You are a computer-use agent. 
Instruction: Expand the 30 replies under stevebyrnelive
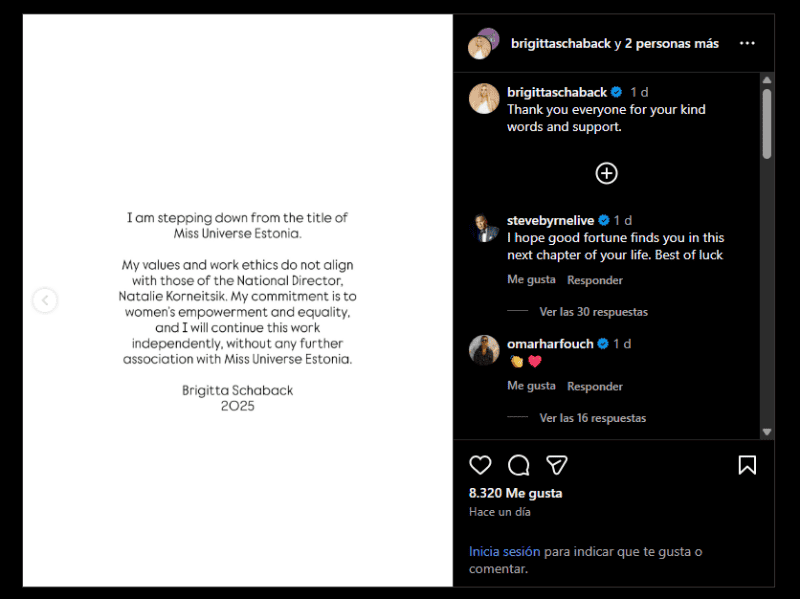(593, 312)
